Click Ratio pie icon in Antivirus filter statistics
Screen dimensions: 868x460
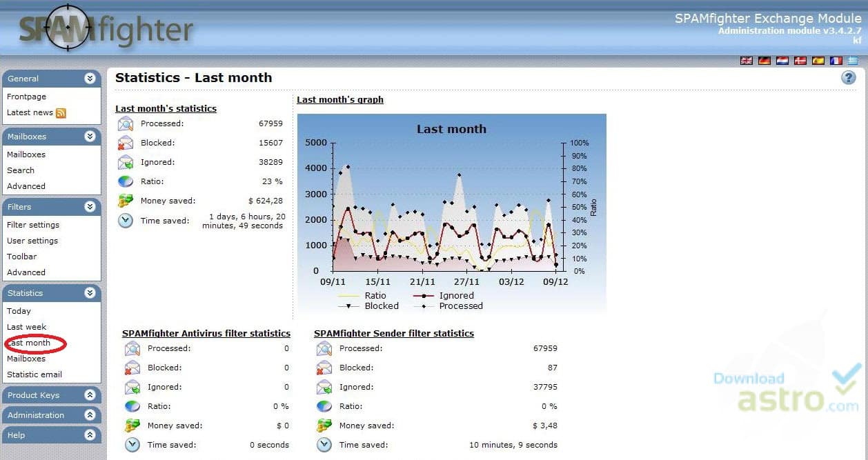[132, 407]
